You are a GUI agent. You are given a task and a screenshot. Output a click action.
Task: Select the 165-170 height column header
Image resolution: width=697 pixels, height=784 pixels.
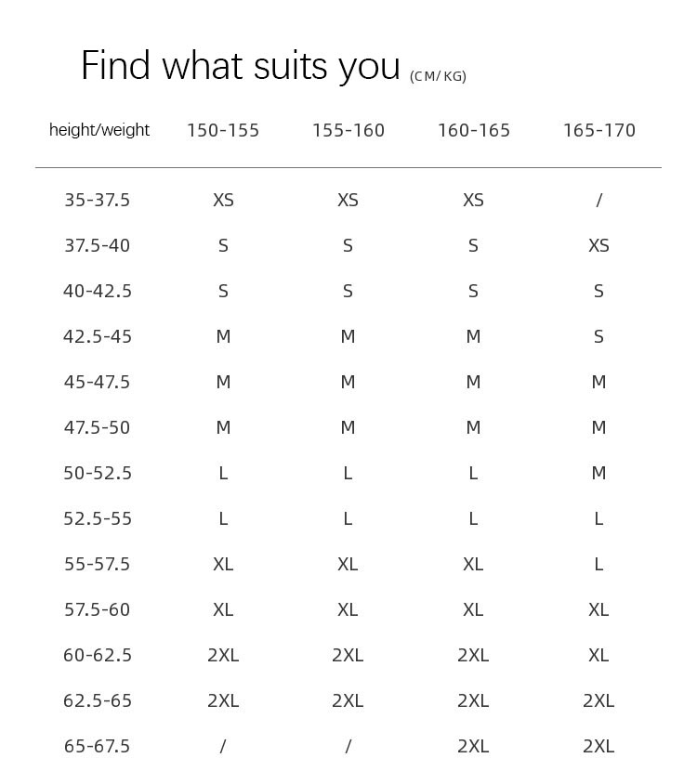tap(599, 131)
